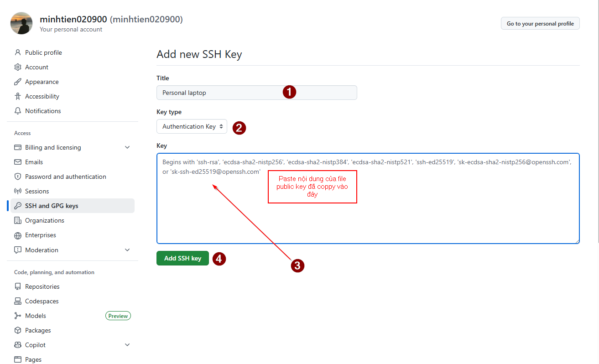
Task: Click Code, planning, and automation header
Action: pos(54,272)
